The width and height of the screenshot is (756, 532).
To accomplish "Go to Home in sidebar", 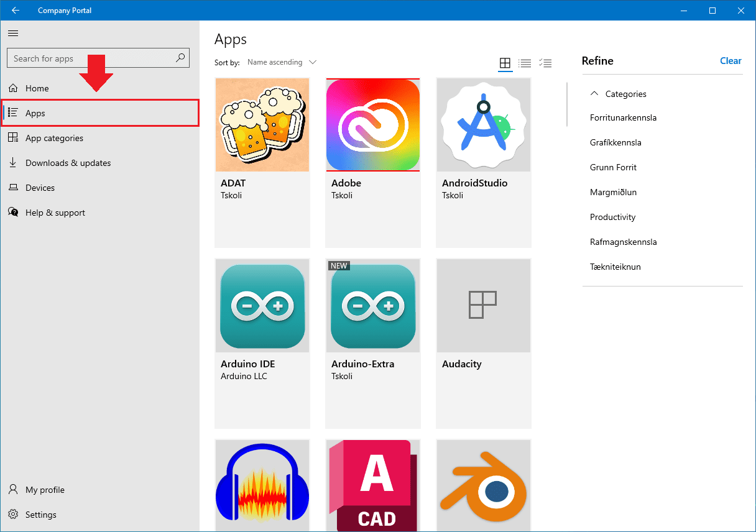I will tap(37, 88).
